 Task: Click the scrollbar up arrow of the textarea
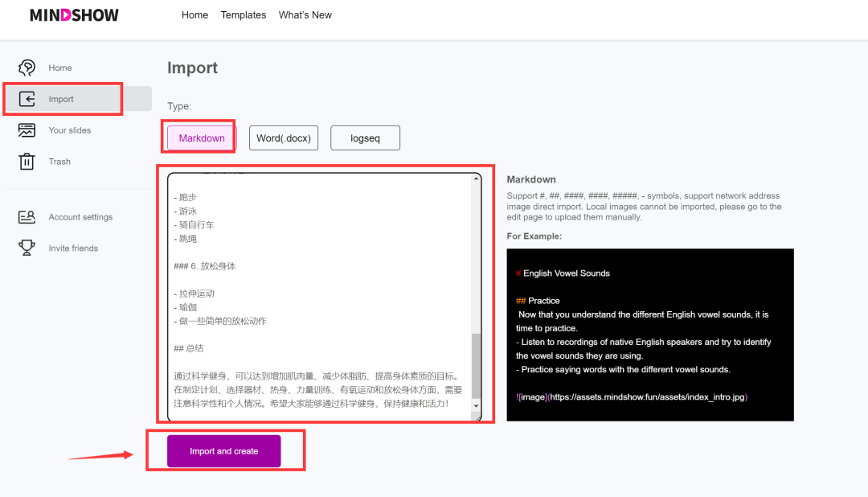pos(475,177)
